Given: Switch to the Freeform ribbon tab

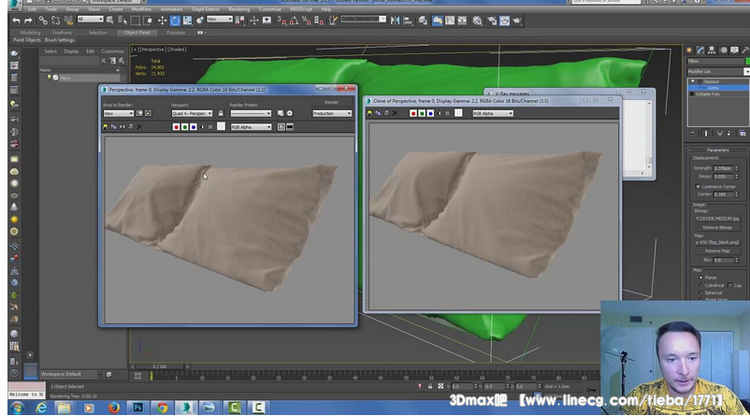Looking at the screenshot, I should click(x=63, y=32).
